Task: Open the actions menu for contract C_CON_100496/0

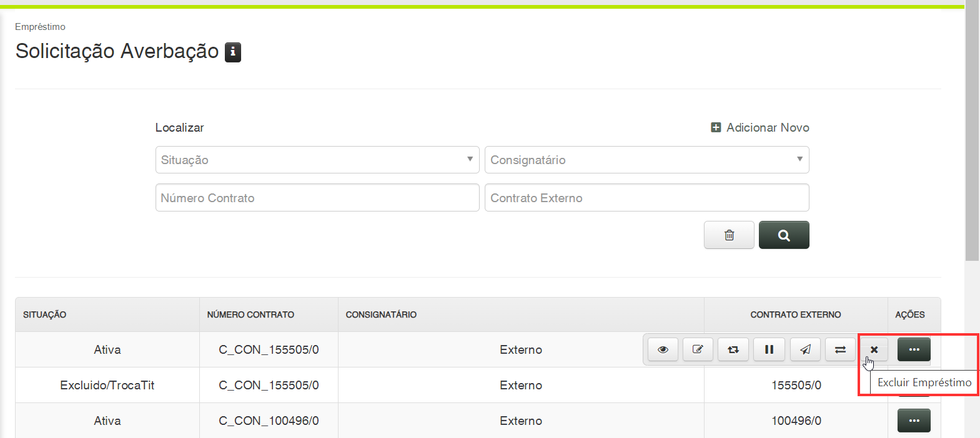Action: tap(914, 421)
